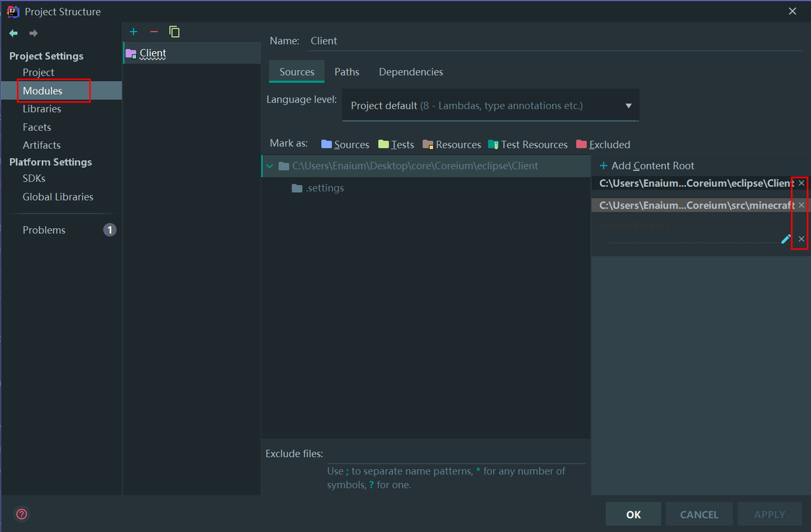Open Modules settings section

[x=43, y=90]
